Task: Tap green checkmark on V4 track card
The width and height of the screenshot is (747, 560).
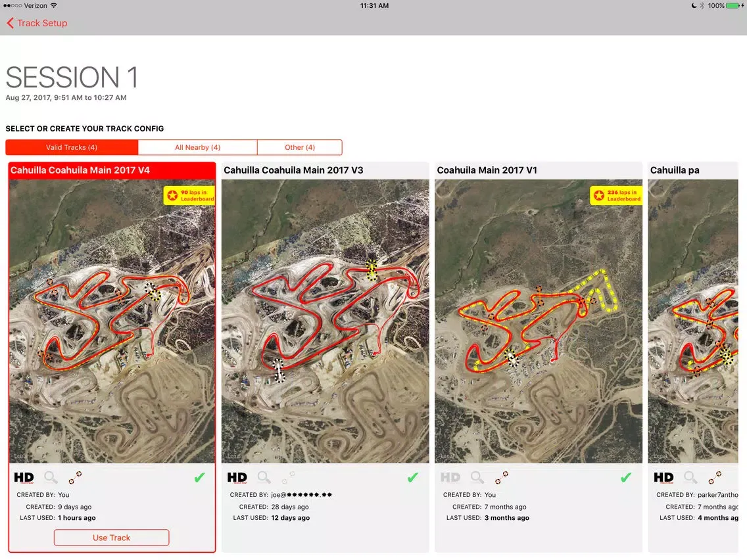Action: (199, 478)
